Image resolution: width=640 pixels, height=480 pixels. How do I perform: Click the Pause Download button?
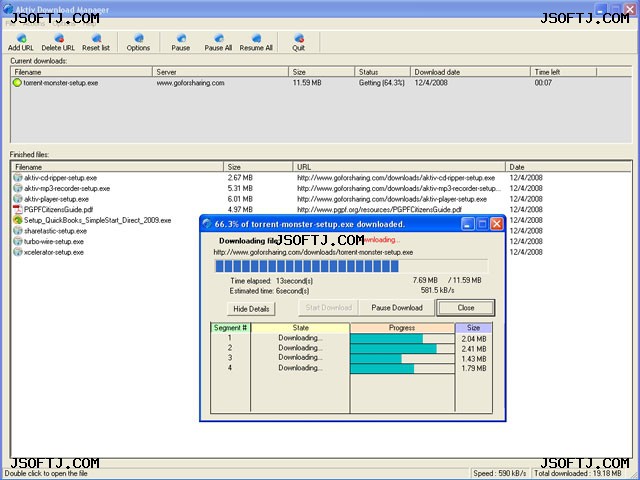click(397, 308)
